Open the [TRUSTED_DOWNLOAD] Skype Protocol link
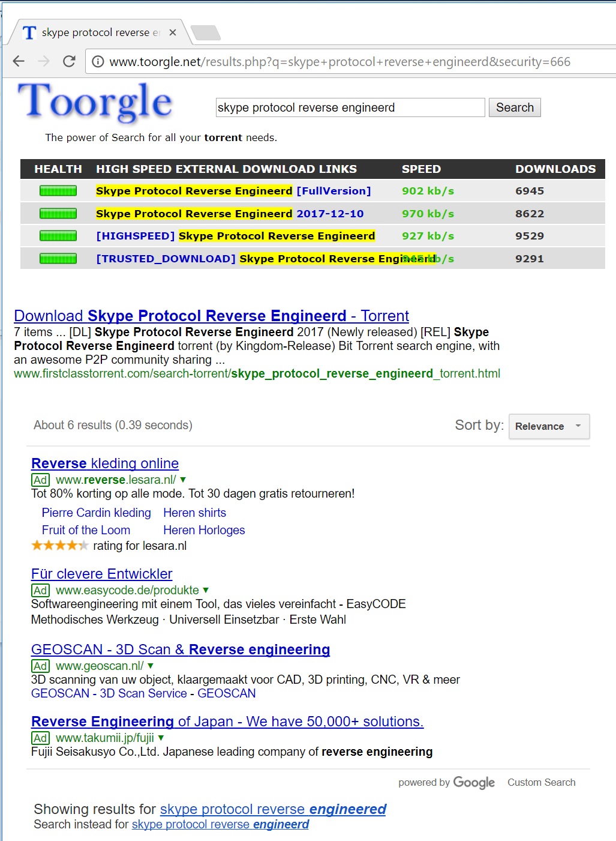The height and width of the screenshot is (841, 616). (x=266, y=259)
